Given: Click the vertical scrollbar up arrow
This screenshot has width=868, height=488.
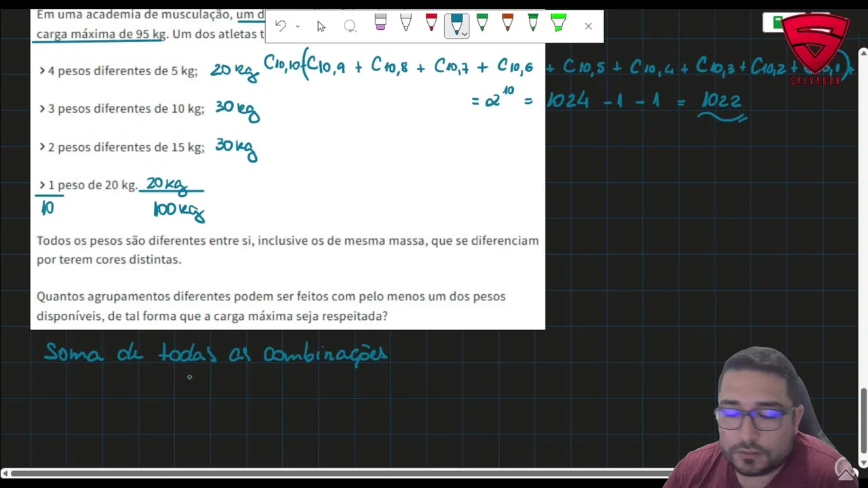Looking at the screenshot, I should coord(863,52).
